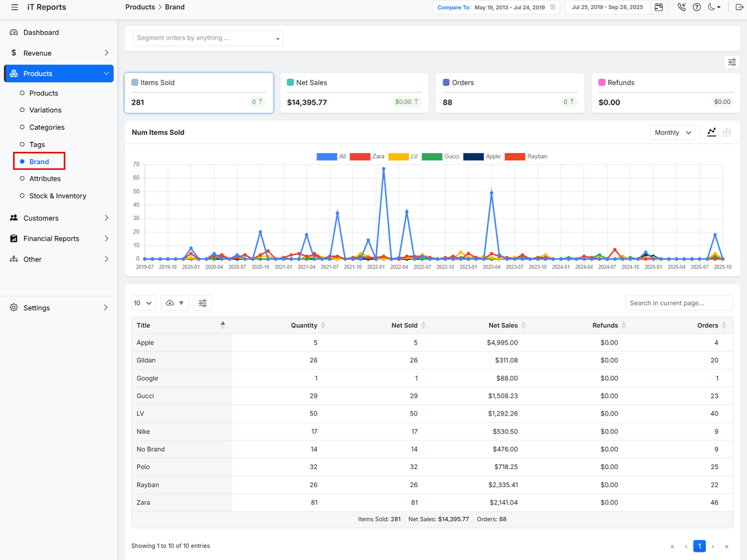Screen dimensions: 747x560
Task: Click the Products breadcrumb link
Action: [x=140, y=7]
